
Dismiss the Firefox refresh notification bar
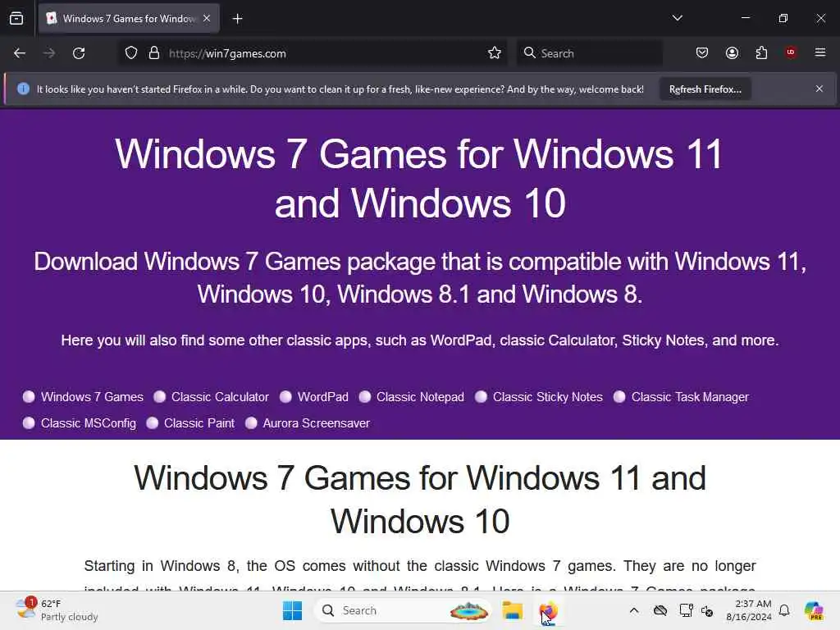coord(819,89)
